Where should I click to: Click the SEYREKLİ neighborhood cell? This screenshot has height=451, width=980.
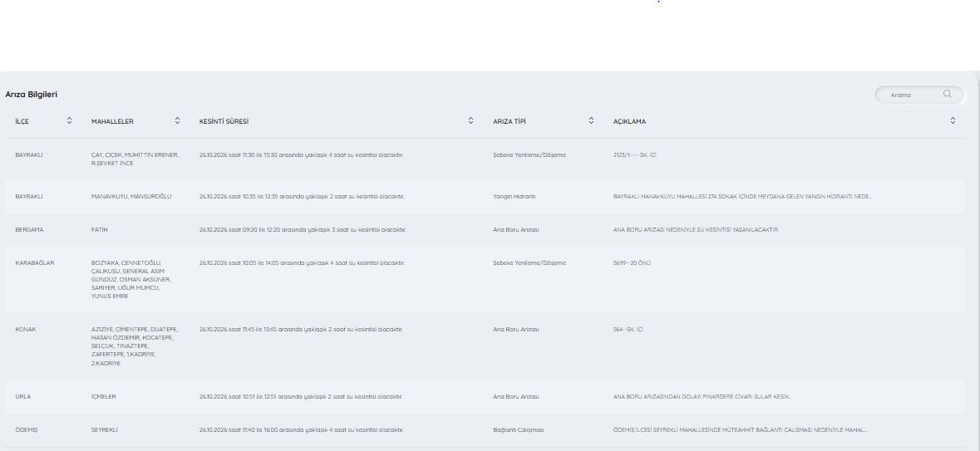click(x=105, y=429)
